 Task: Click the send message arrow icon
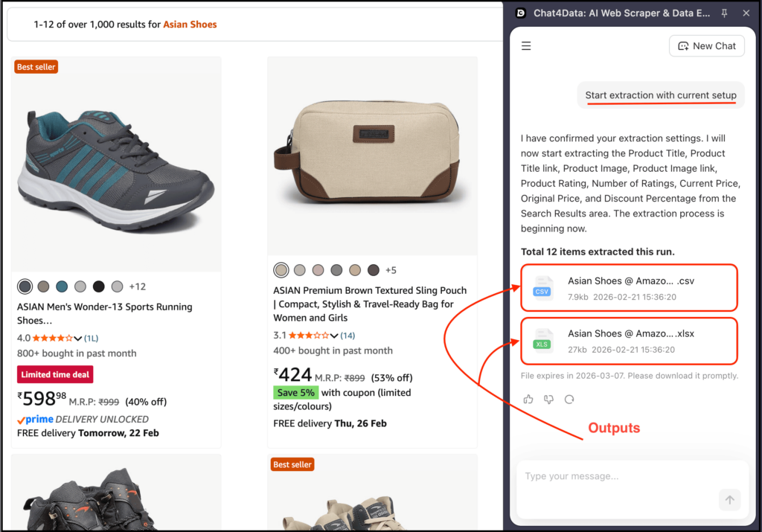730,499
